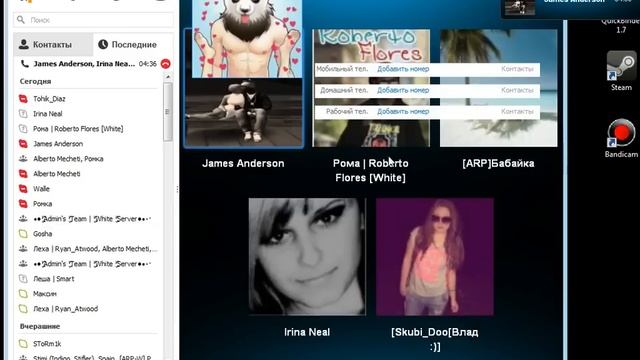Open Контакты dropdown in Рабочий тел. row
The image size is (640, 360).
[517, 111]
